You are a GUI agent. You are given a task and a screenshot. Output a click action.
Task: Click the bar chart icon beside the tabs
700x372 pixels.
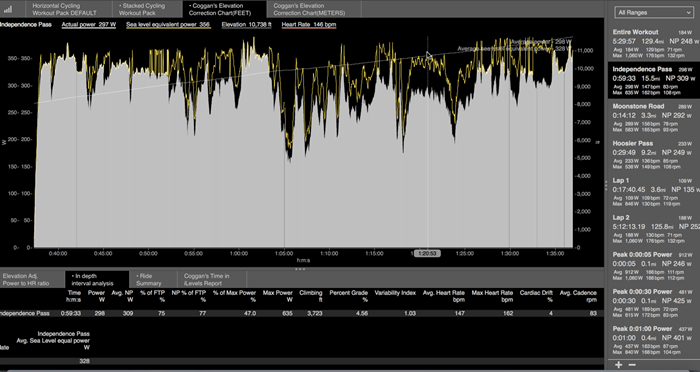8,9
